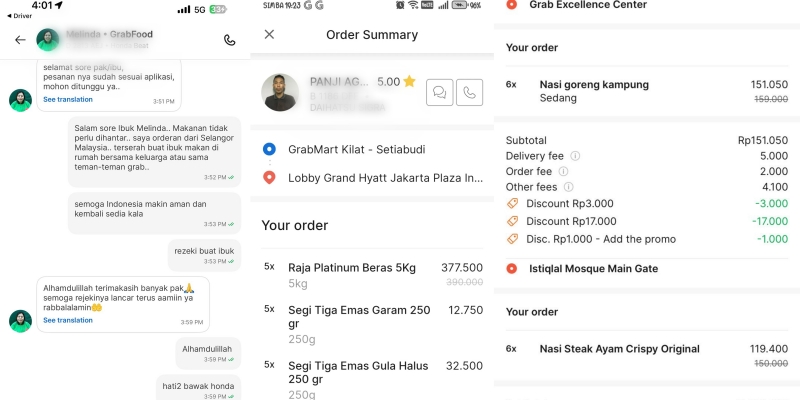The height and width of the screenshot is (400, 800).
Task: Tap the tag icon beside Disc. Rp1.000 promo
Action: 512,238
